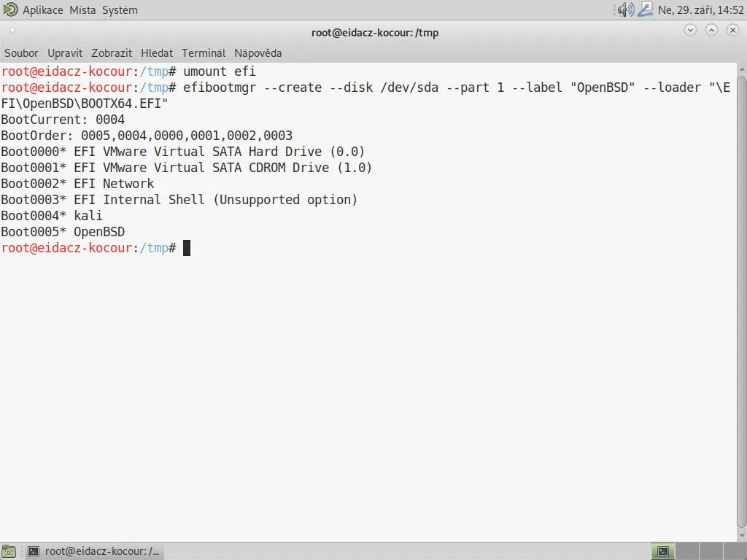Click the volume speaker icon
747x560 pixels.
click(625, 9)
